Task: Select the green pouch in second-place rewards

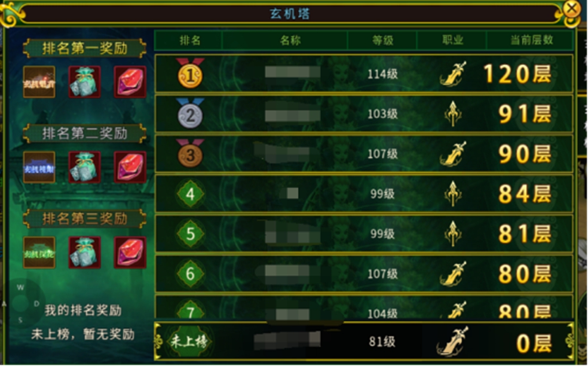Action: click(x=84, y=167)
